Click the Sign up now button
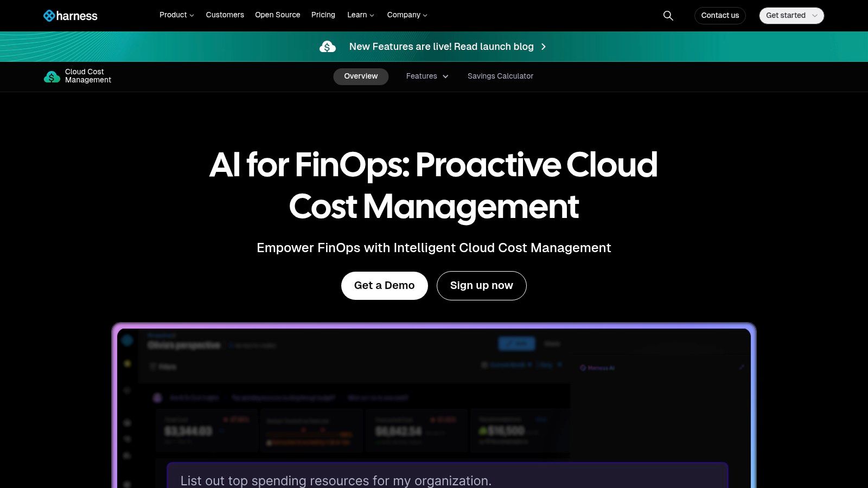868x488 pixels. tap(481, 285)
